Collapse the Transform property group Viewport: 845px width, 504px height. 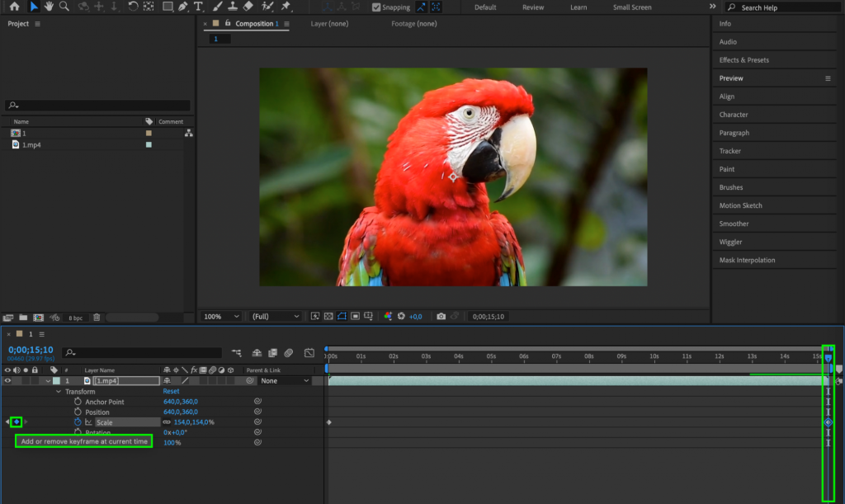(58, 391)
